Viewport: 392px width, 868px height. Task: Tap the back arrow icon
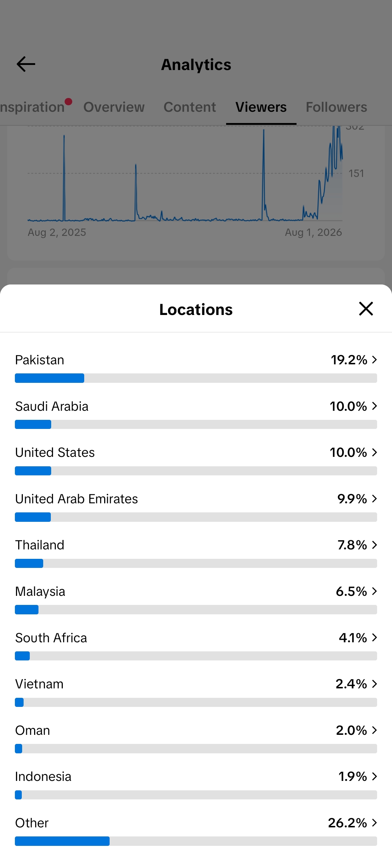click(26, 64)
